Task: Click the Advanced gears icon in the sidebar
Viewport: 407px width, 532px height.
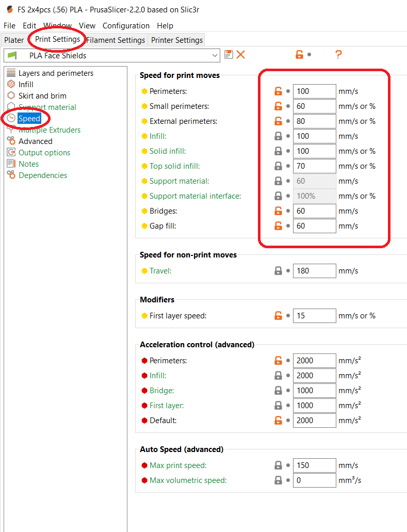Action: pos(11,141)
